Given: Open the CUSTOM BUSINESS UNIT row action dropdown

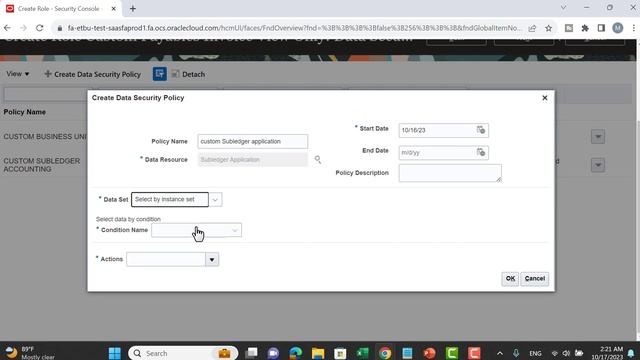Looking at the screenshot, I should click(x=598, y=137).
